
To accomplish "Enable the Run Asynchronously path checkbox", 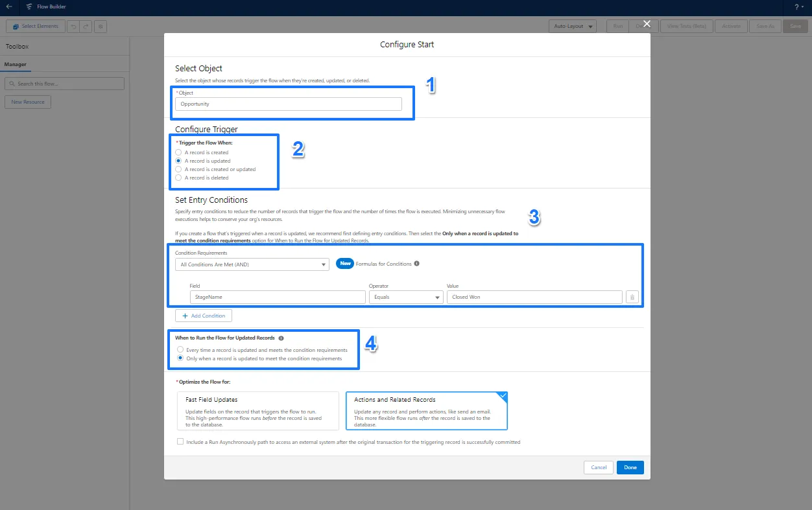I will 180,442.
